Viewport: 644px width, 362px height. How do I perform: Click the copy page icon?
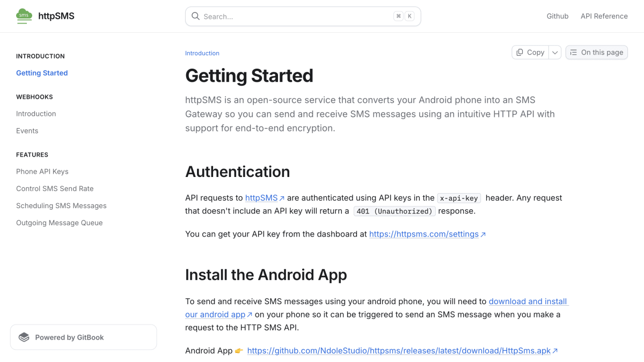[x=519, y=52]
